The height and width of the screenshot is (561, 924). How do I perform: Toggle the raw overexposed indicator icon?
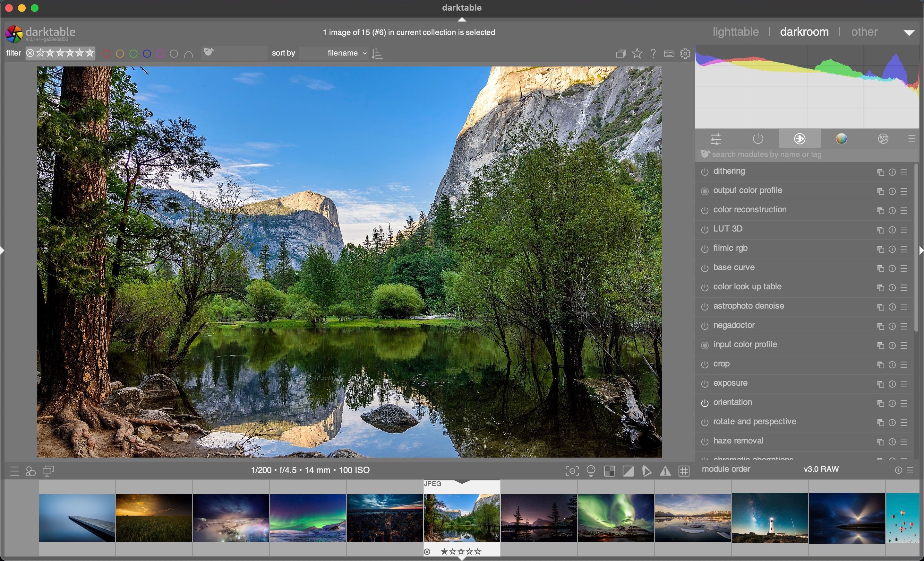point(609,470)
